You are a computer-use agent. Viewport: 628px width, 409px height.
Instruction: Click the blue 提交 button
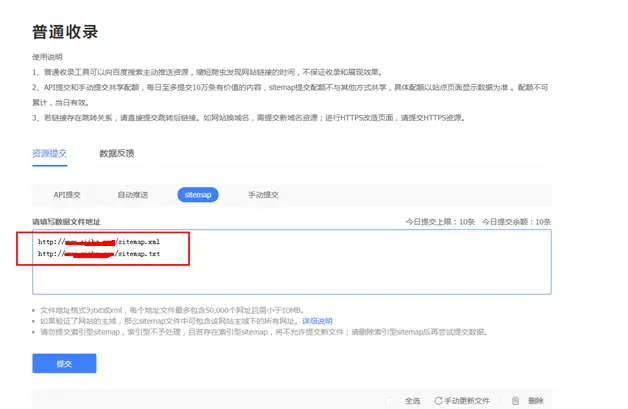pos(64,363)
